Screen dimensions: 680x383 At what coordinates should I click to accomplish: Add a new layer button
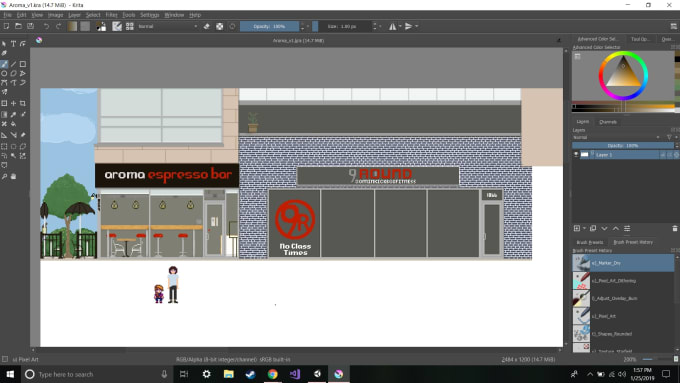[577, 228]
